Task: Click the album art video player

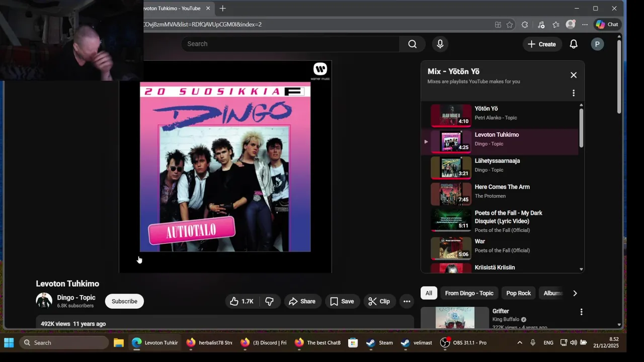Action: click(x=225, y=167)
